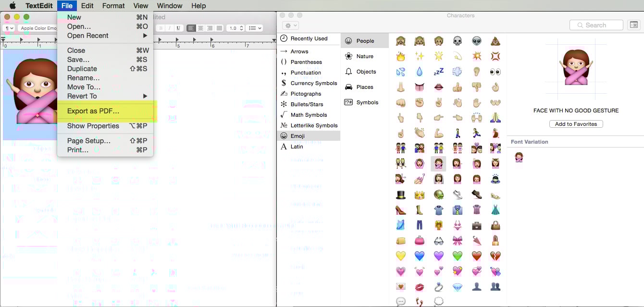Select the emoji under Font Variation
Image resolution: width=644 pixels, height=307 pixels.
(x=519, y=157)
